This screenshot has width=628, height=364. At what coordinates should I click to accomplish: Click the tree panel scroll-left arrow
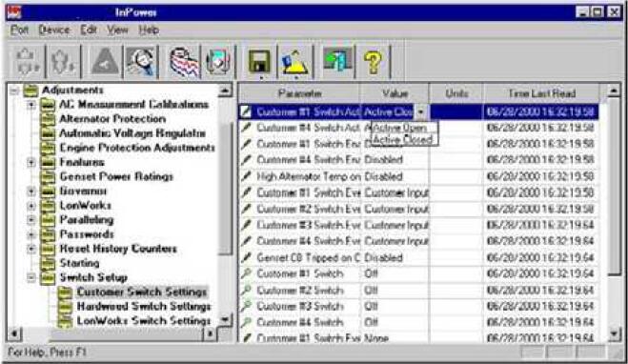point(14,334)
